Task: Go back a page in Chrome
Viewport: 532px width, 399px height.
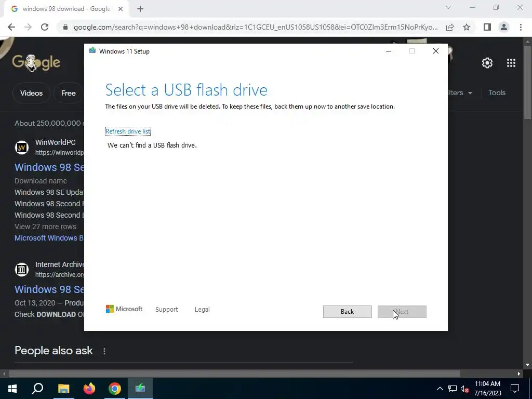Action: [11, 27]
